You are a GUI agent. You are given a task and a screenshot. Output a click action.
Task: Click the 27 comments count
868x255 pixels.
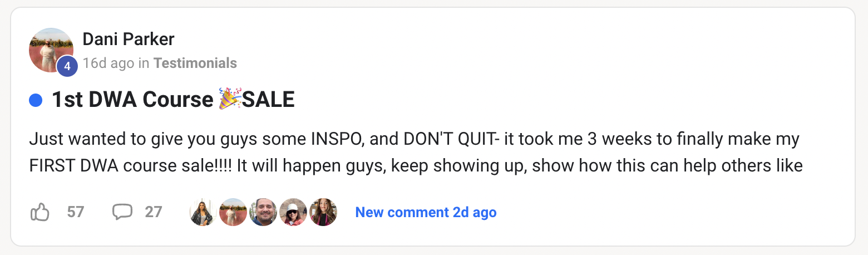[154, 212]
